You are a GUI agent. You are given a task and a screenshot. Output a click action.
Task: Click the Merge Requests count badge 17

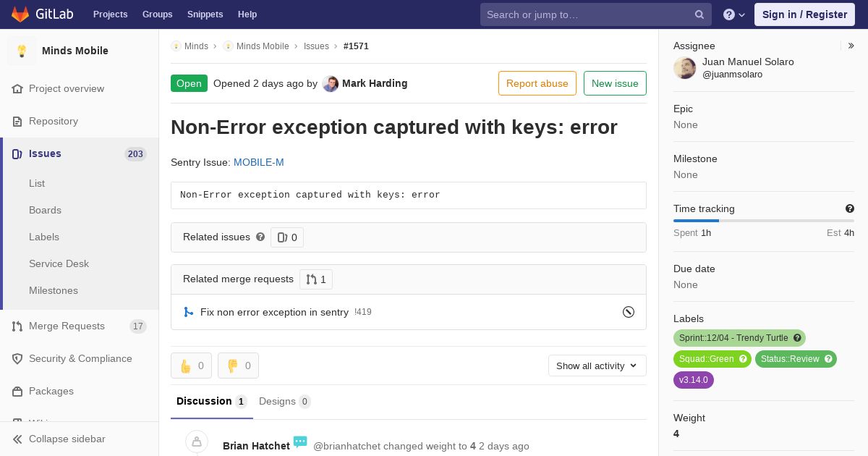pos(138,326)
